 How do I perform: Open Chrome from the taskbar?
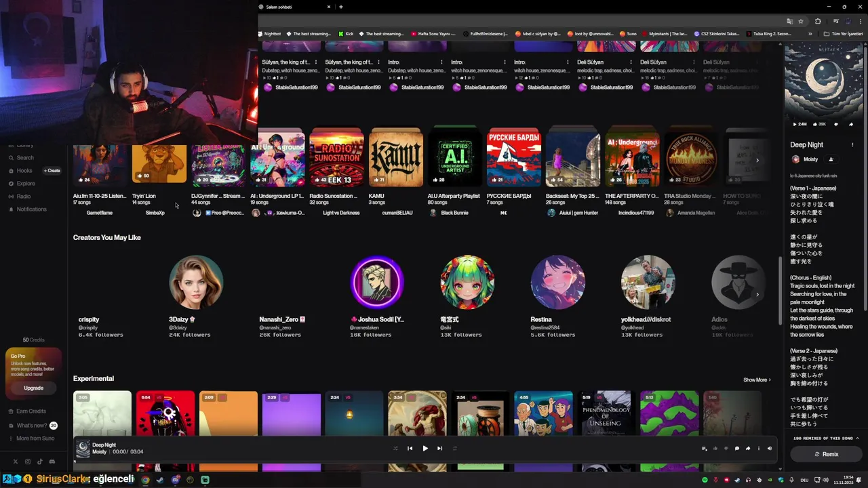[x=144, y=480]
